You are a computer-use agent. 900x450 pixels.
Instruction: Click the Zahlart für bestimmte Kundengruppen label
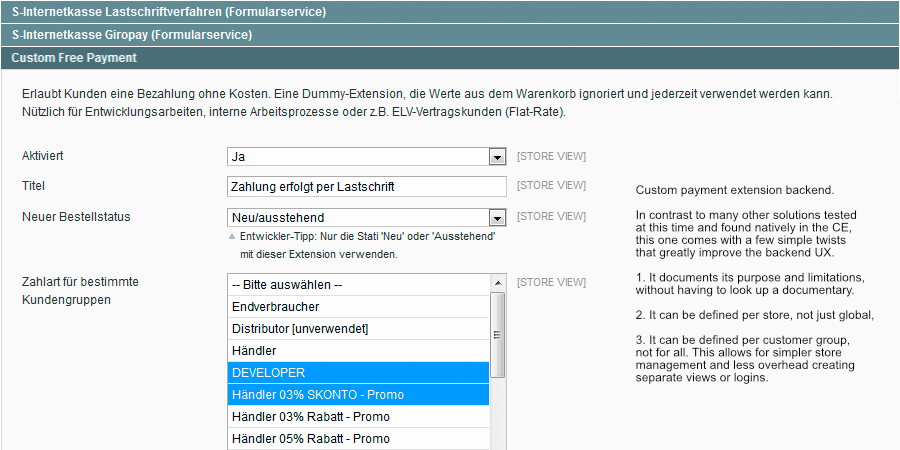click(x=80, y=290)
